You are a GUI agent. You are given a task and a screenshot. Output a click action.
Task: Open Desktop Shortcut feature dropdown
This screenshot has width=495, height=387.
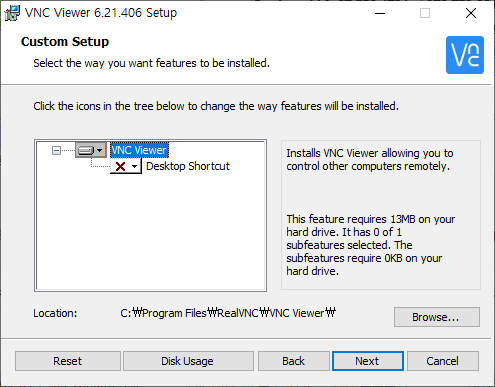[x=126, y=166]
